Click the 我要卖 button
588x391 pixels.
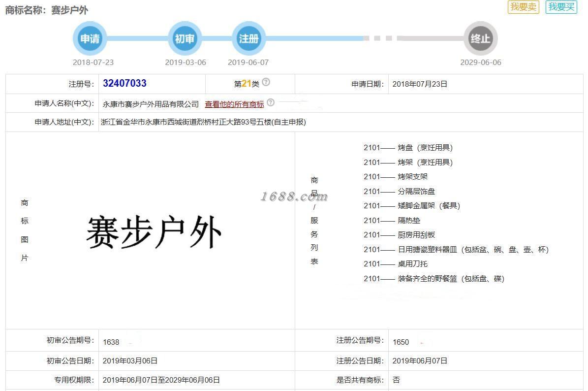coord(523,7)
